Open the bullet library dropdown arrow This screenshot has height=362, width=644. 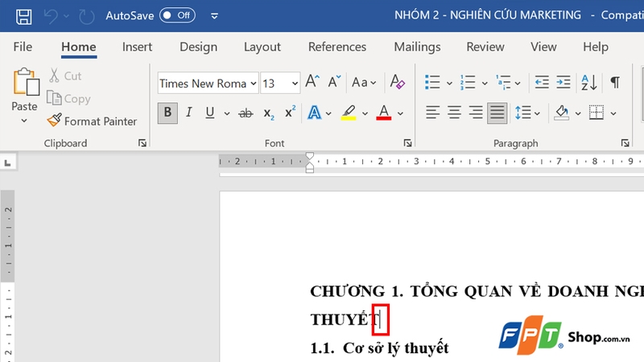[449, 84]
